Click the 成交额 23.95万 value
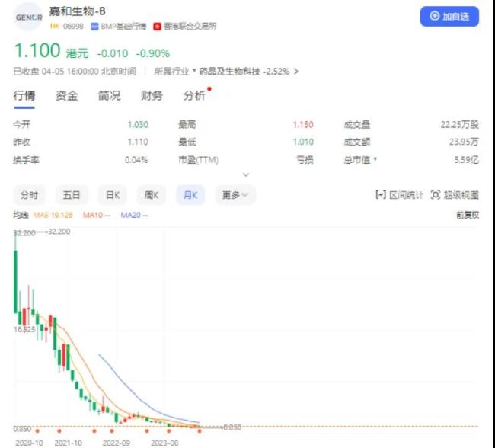The width and height of the screenshot is (495, 448). tap(464, 142)
